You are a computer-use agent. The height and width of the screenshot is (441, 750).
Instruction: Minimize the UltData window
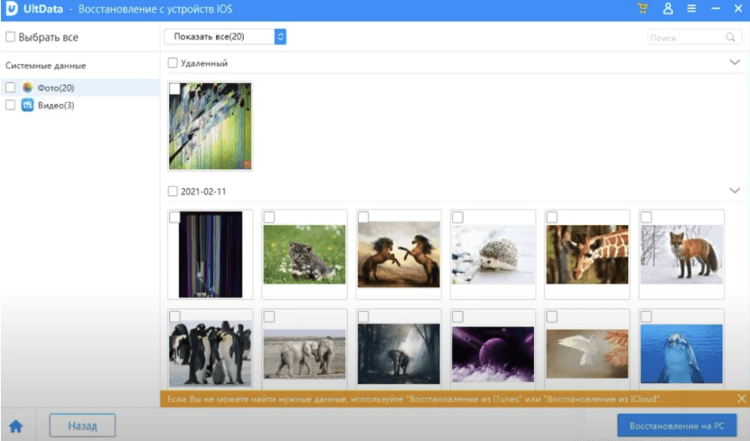pos(716,9)
